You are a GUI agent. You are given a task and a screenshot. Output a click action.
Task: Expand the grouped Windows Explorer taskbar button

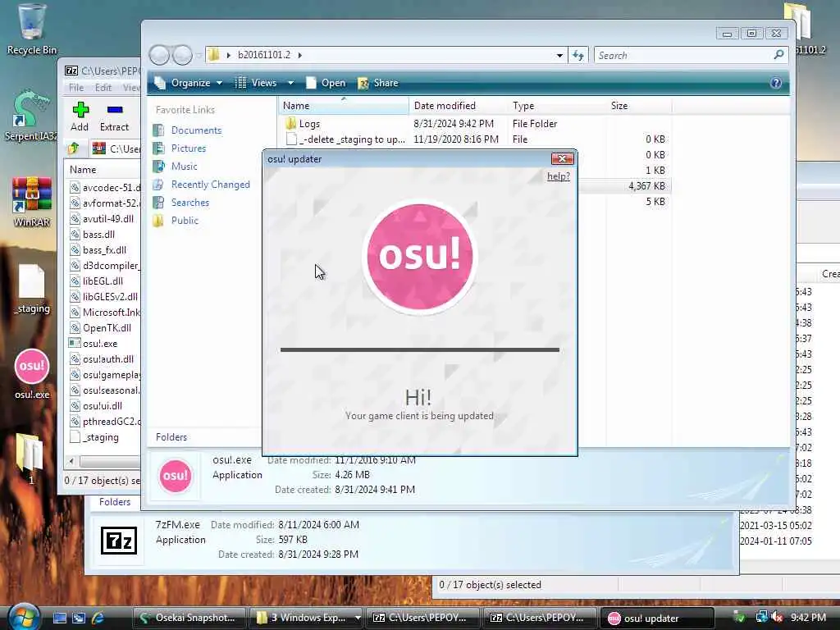307,618
